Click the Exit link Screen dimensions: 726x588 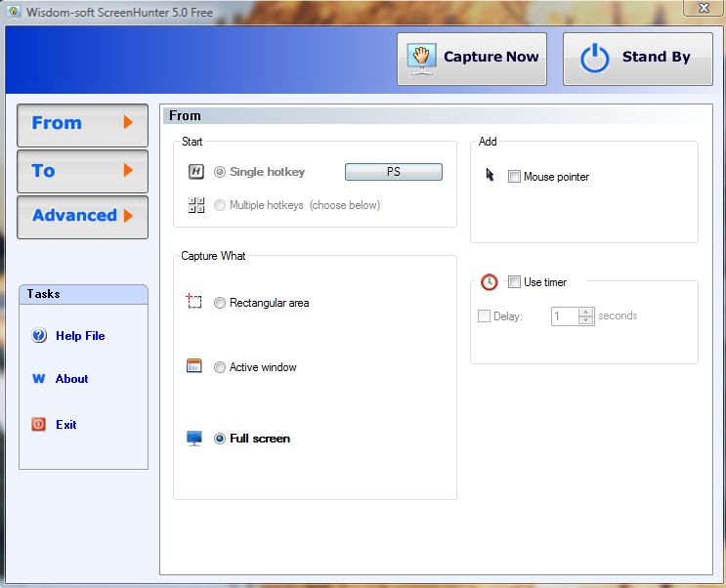tap(66, 425)
